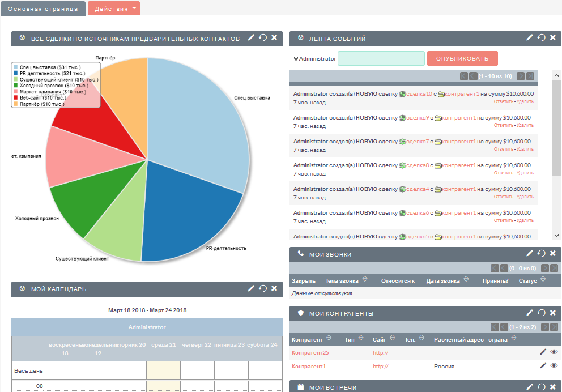Expand the Administrator chevron in event feed
Viewport: 562px width, 392px height.
click(296, 59)
